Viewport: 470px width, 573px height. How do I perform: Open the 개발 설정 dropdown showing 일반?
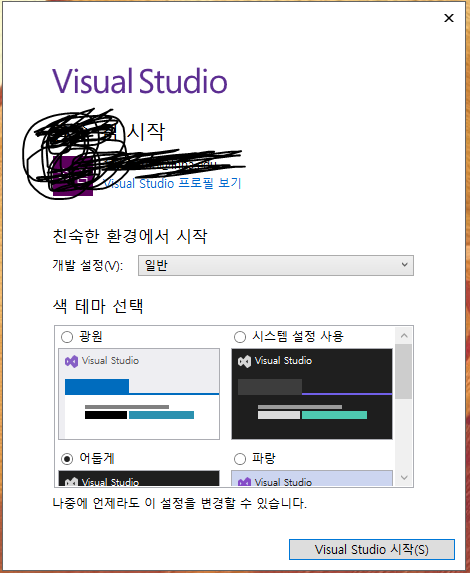pyautogui.click(x=276, y=265)
